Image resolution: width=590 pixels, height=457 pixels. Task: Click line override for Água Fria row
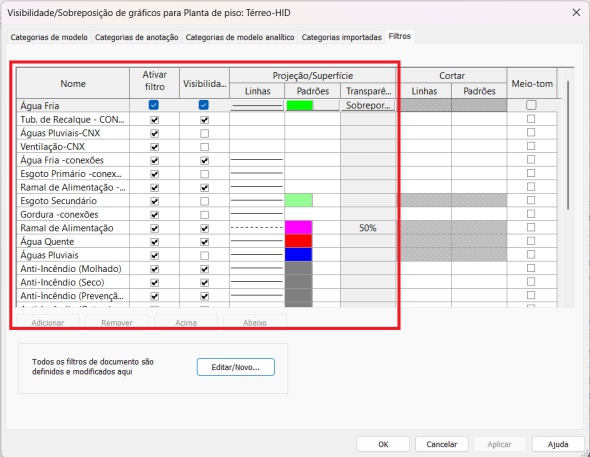click(257, 106)
